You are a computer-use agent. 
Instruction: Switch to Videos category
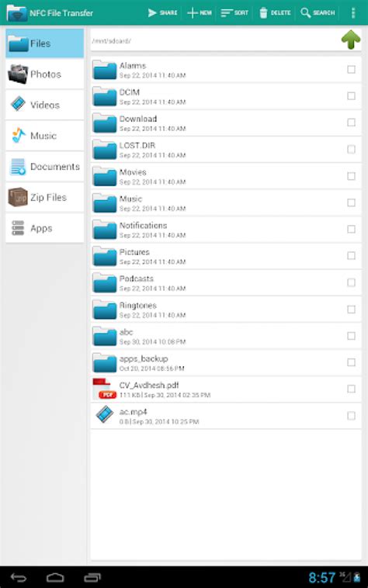tap(44, 105)
